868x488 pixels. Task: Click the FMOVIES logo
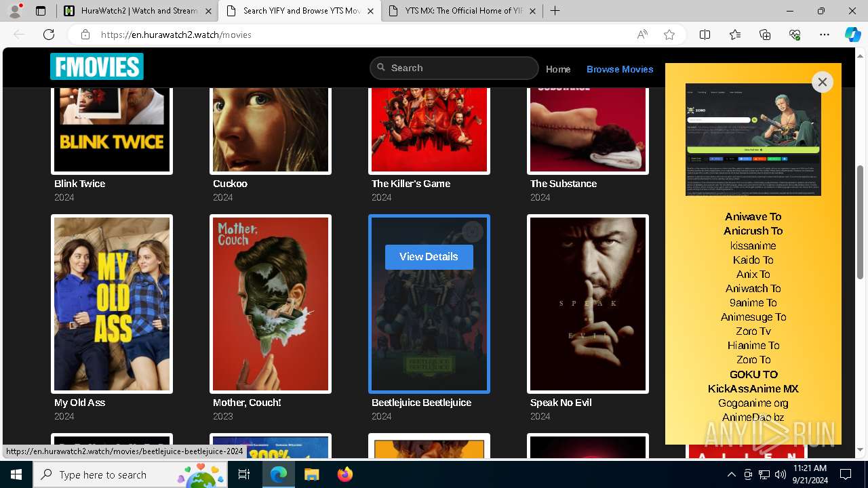point(97,66)
